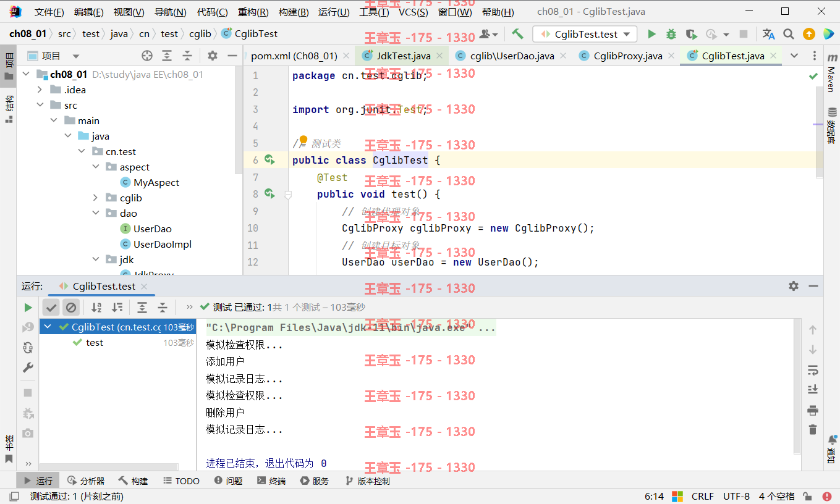Collapse the jdk package
This screenshot has width=840, height=504.
pos(96,259)
